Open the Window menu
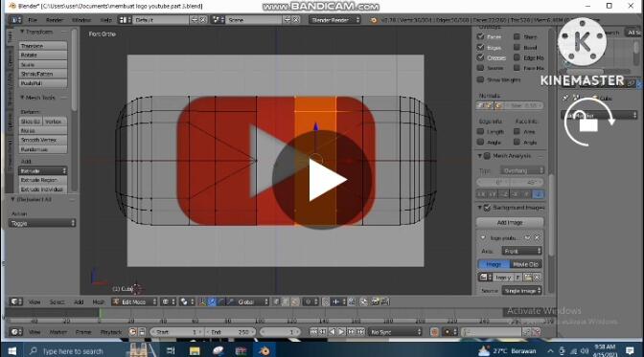 coord(81,20)
